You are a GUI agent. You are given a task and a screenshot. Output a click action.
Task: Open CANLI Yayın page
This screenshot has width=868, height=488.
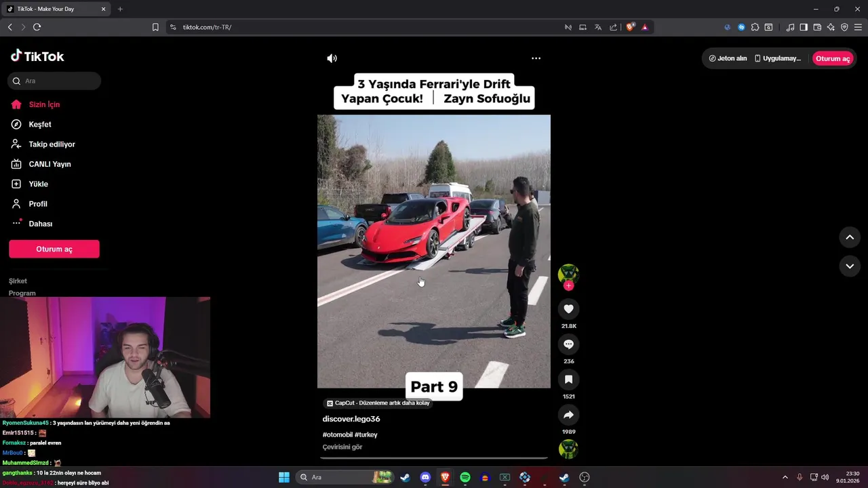50,164
